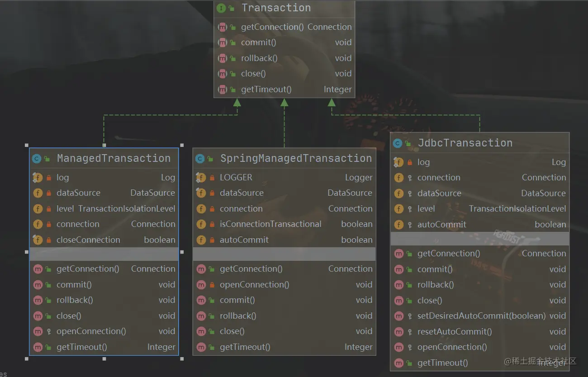
Task: Click the closeConnection field name
Action: coord(88,240)
